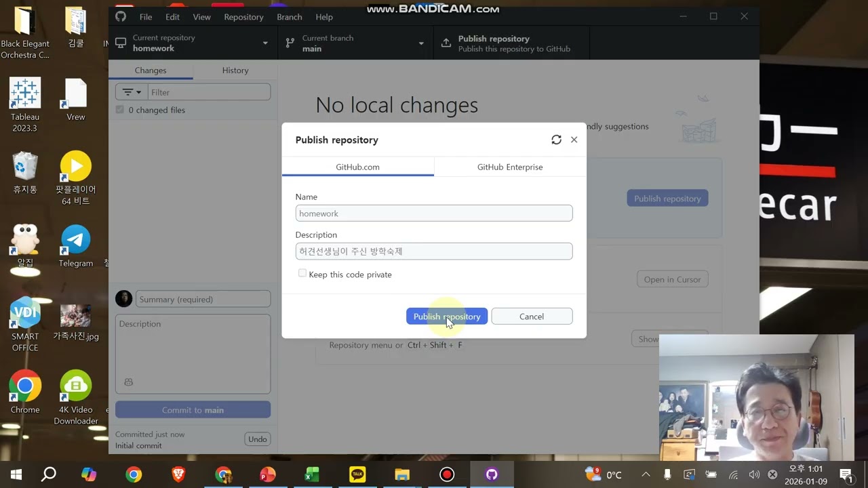868x488 pixels.
Task: Click the Summary (required) input field
Action: (x=203, y=299)
